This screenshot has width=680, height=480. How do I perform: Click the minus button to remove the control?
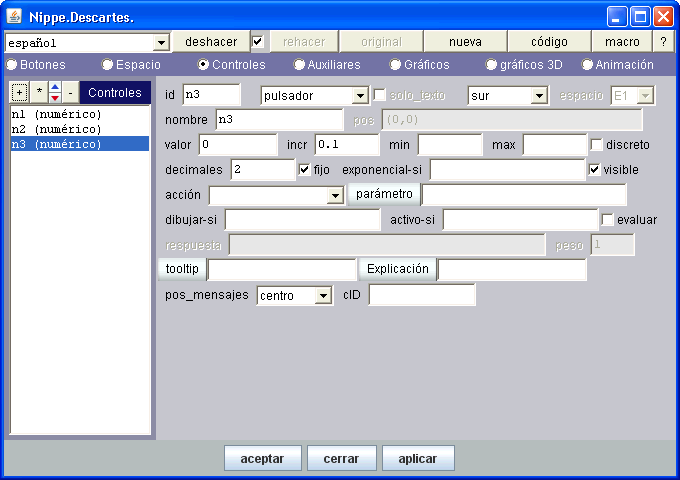click(x=70, y=92)
